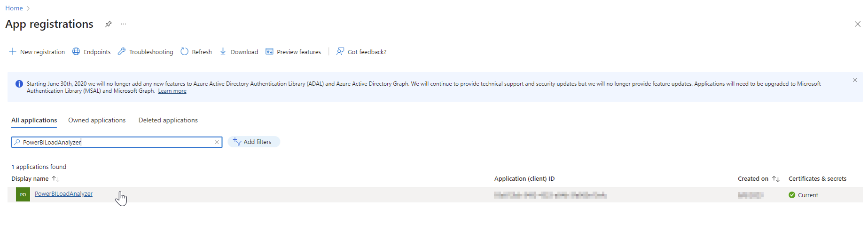Click the Learn more link
The width and height of the screenshot is (868, 241).
[x=172, y=91]
